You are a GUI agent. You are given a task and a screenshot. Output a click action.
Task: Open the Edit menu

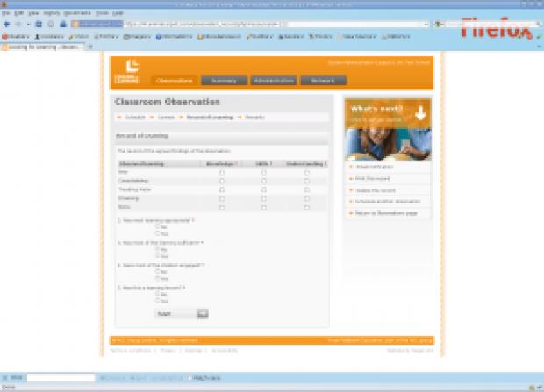18,13
